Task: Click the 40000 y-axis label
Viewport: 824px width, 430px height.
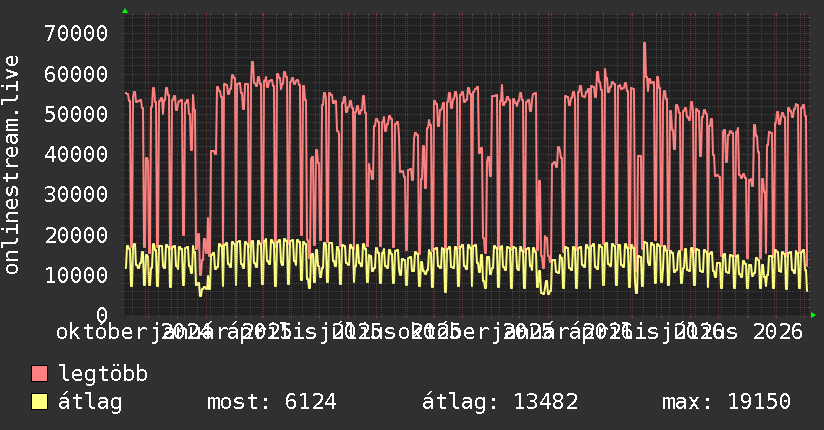Action: [76, 155]
